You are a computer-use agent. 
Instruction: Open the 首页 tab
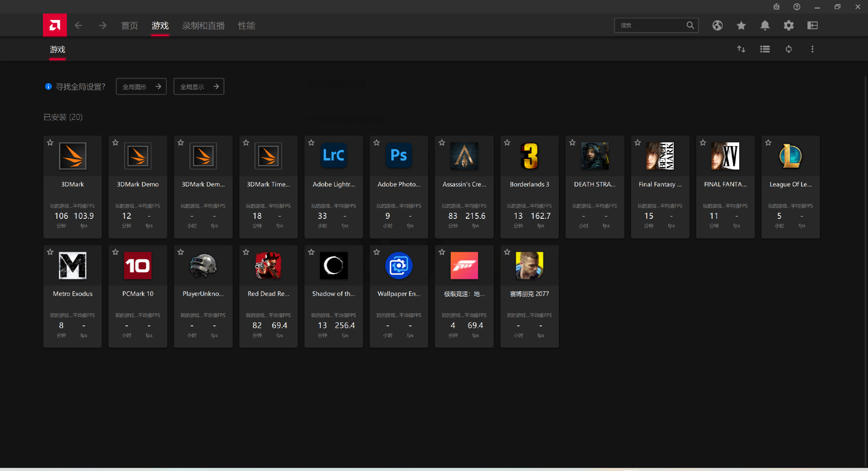coord(129,26)
